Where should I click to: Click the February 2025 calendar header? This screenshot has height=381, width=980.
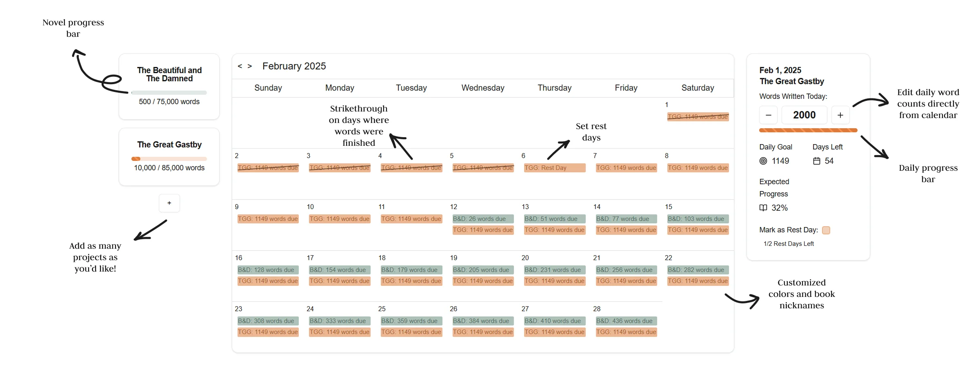(x=294, y=66)
